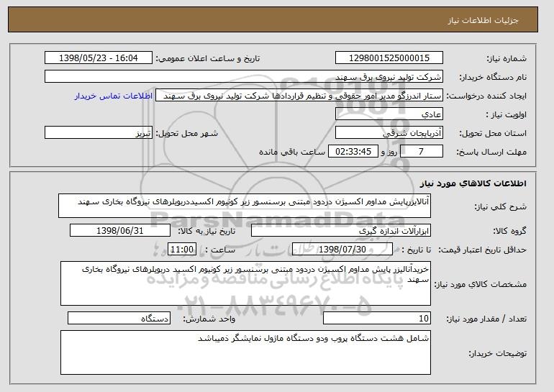The width and height of the screenshot is (554, 392).
Task: Click the label شماره نیاز
Action: click(507, 59)
